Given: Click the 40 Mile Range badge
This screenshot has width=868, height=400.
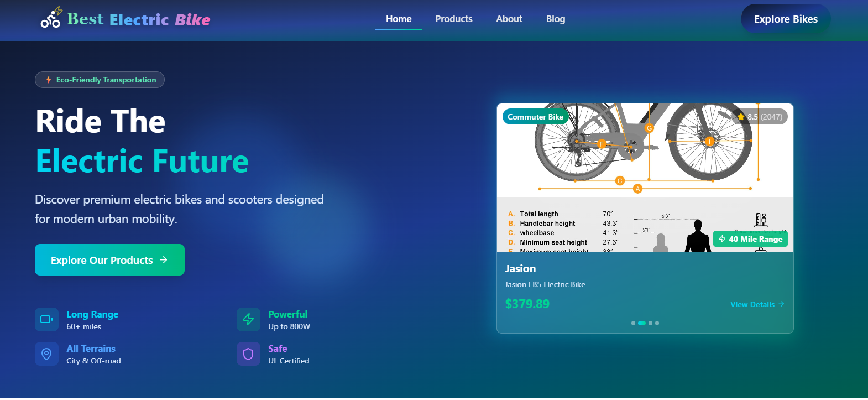Looking at the screenshot, I should (750, 239).
